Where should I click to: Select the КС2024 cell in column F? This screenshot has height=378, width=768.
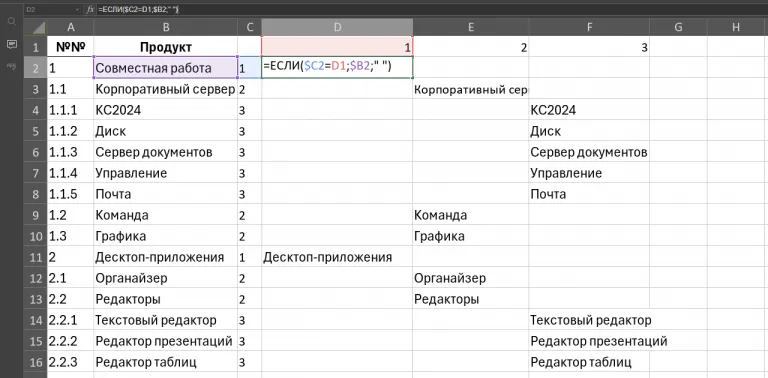click(x=589, y=110)
